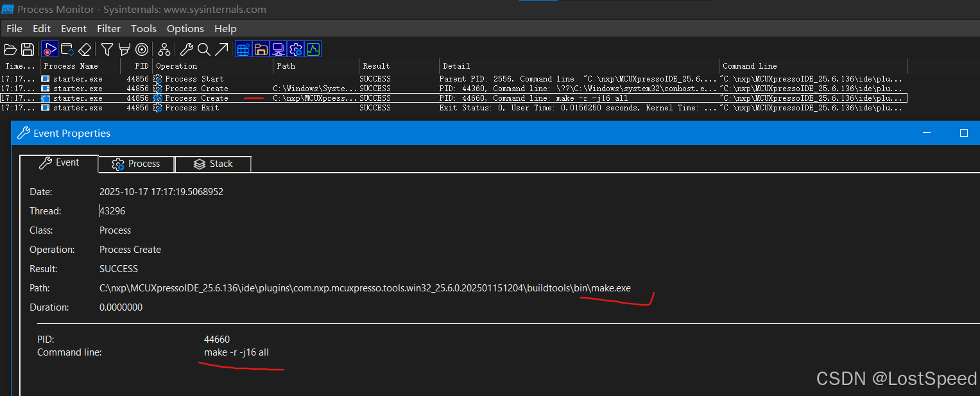Click the Duration value 0.0000000

click(x=121, y=307)
